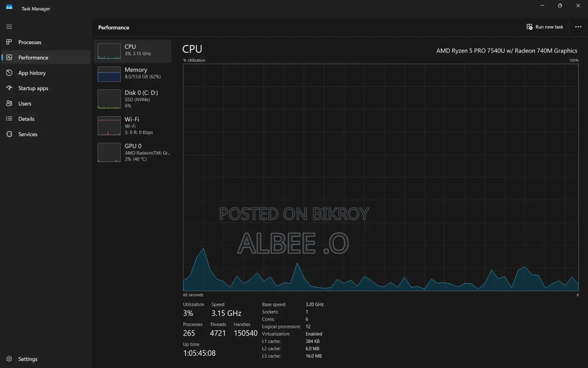
Task: Open the hamburger navigation menu
Action: pos(9,26)
